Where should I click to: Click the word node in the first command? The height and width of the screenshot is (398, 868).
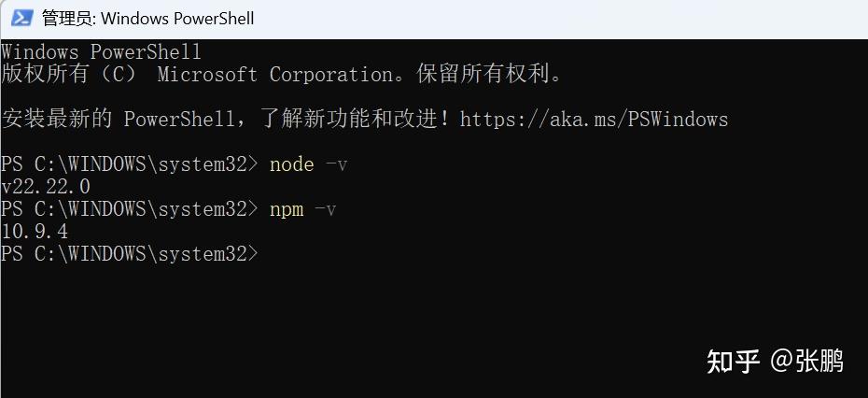coord(291,164)
